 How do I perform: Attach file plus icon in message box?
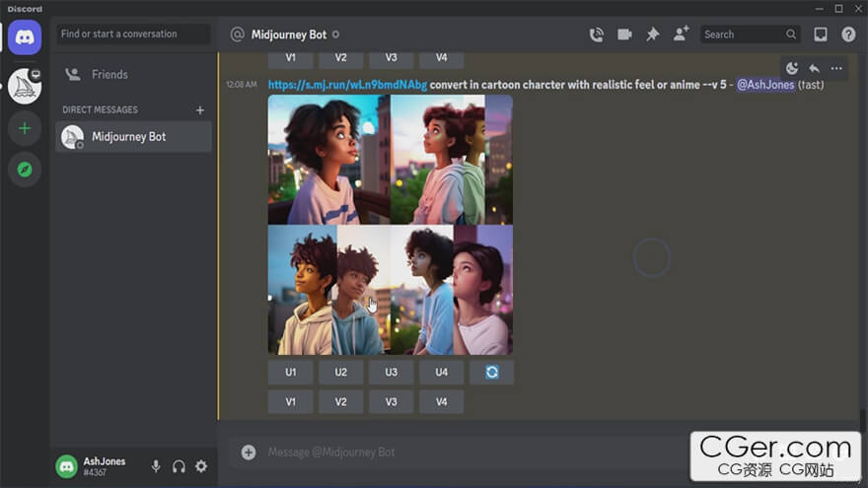249,453
